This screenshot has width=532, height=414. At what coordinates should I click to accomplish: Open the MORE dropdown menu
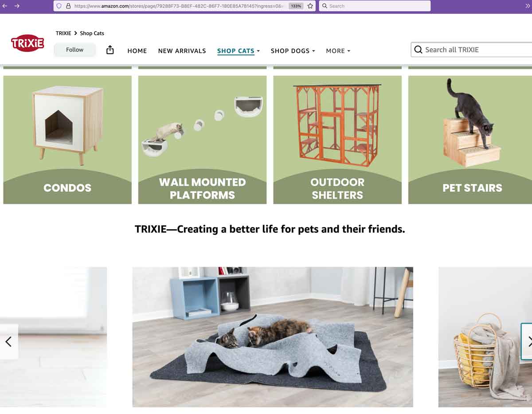338,51
